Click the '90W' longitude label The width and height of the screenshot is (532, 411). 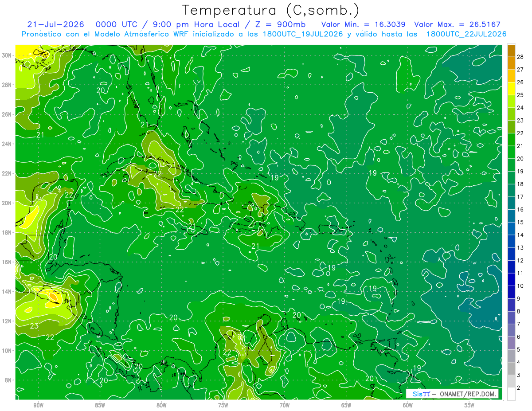pyautogui.click(x=38, y=405)
